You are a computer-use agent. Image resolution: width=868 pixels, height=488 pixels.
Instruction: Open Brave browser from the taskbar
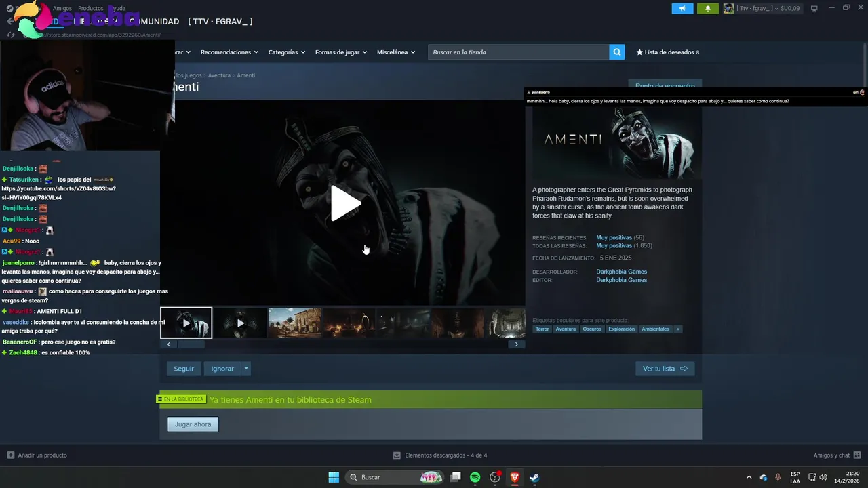pos(515,477)
